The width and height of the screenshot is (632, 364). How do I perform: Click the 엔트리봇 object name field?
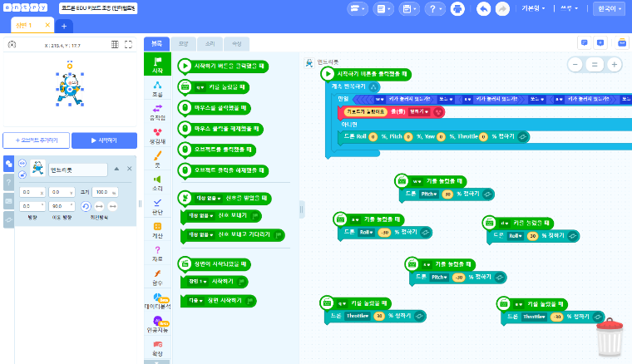coord(78,170)
